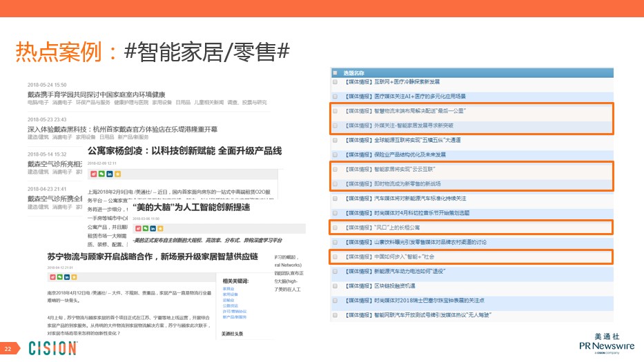
Task: Click the 新产品/新服务 tag under the 杭州首家戴森 headline
Action: [133, 137]
